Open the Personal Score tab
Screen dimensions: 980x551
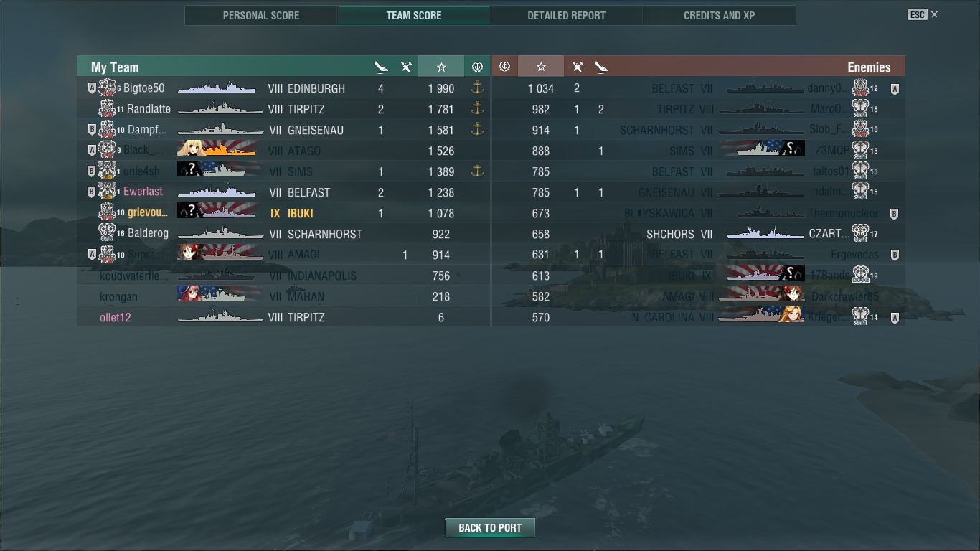[261, 15]
